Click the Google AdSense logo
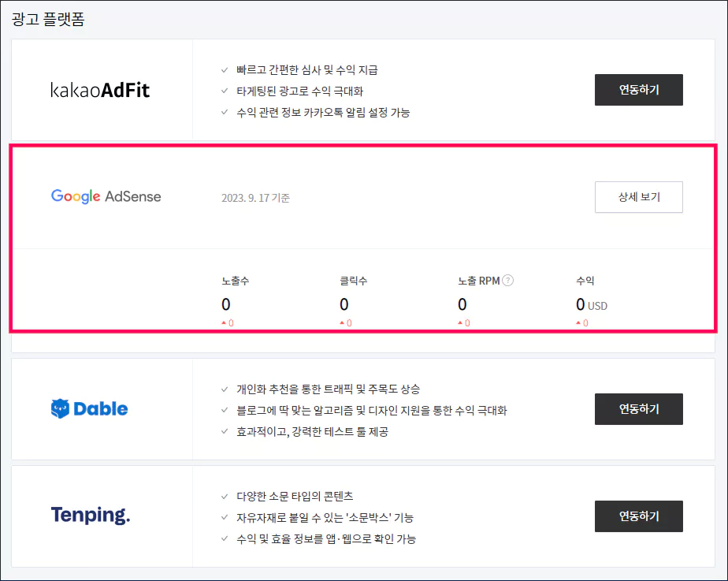Image resolution: width=728 pixels, height=581 pixels. pos(106,196)
